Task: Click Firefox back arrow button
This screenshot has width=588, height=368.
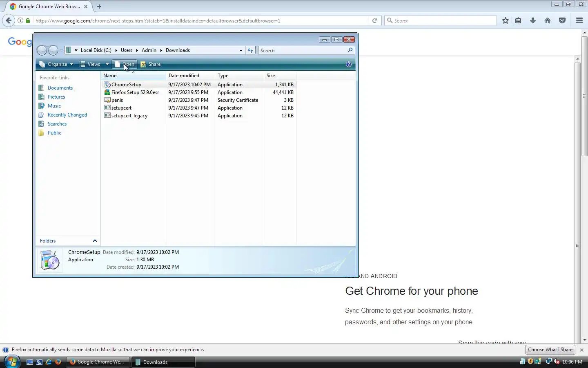Action: (x=9, y=20)
